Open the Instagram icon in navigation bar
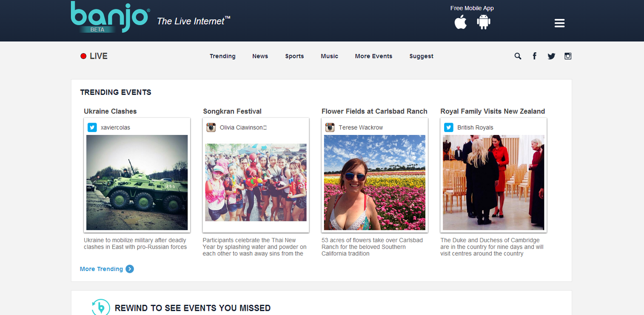Screen dimensions: 644x315 click(x=568, y=56)
